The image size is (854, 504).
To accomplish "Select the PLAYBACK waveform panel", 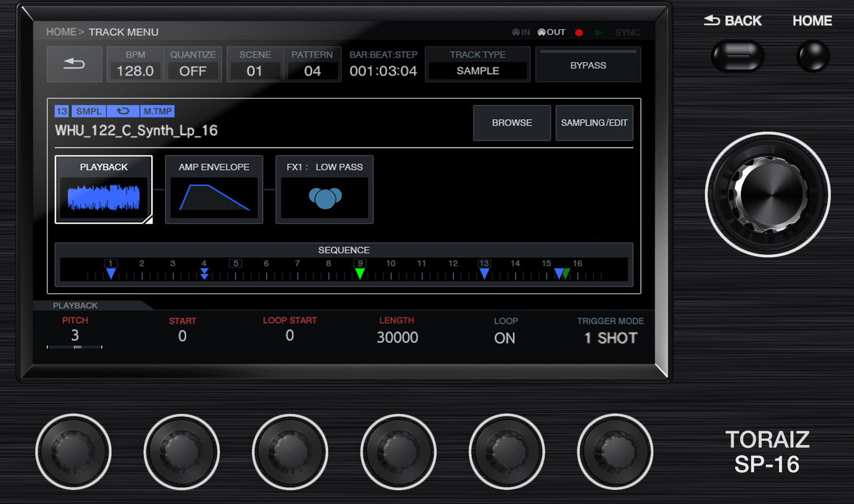I will click(103, 189).
